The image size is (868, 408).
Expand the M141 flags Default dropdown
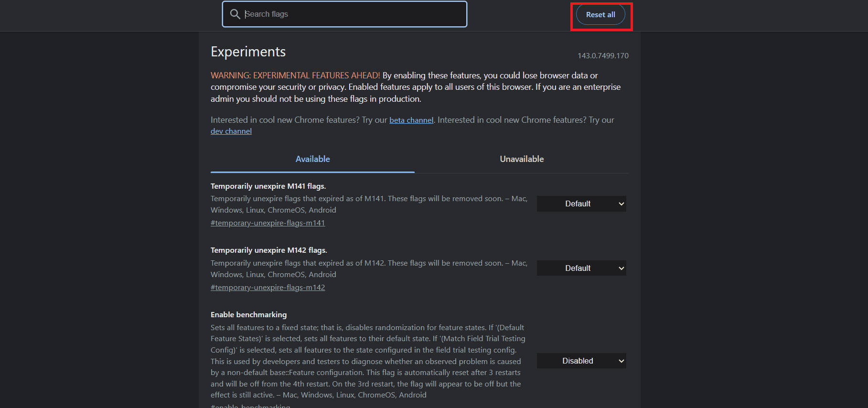(581, 204)
